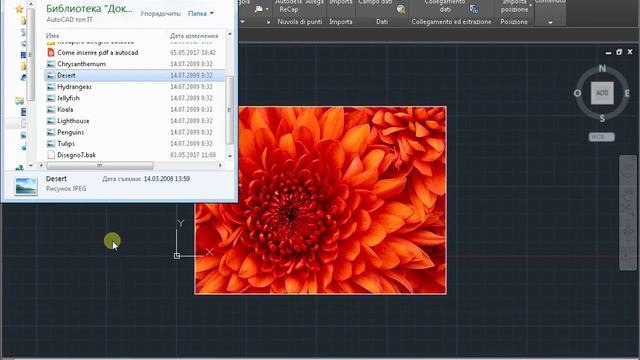The width and height of the screenshot is (640, 360).
Task: Open the WCS dropdown below the ViewCube
Action: click(x=602, y=137)
